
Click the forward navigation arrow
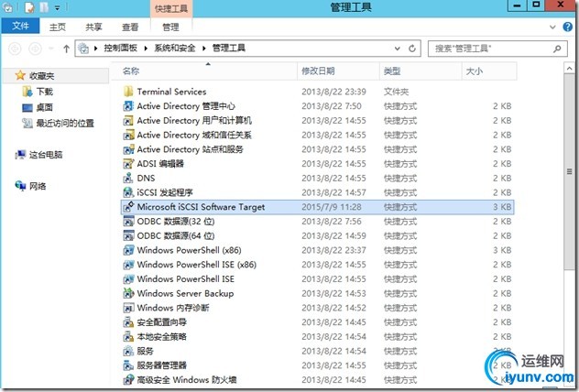coord(35,49)
